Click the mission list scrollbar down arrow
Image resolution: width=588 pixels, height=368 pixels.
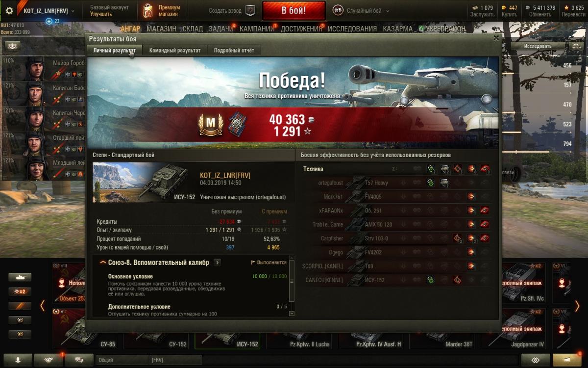292,314
